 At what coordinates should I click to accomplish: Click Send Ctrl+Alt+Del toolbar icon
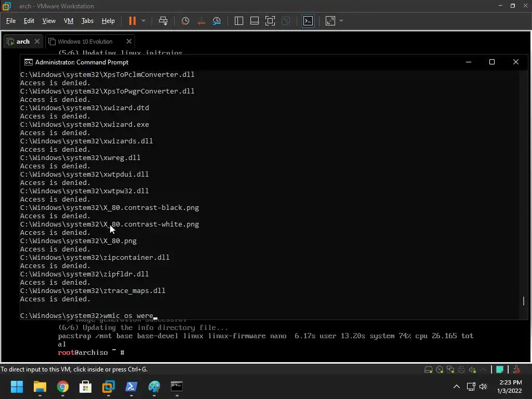coord(163,21)
